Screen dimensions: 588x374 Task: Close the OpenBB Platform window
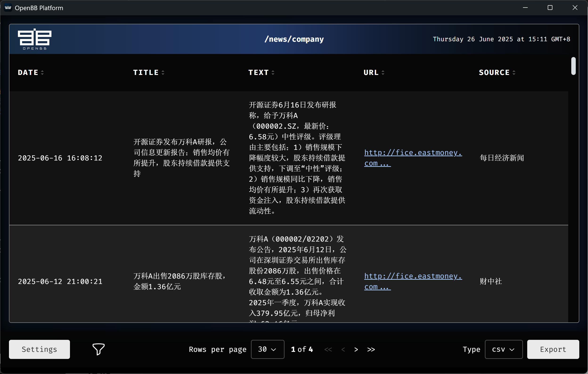575,8
